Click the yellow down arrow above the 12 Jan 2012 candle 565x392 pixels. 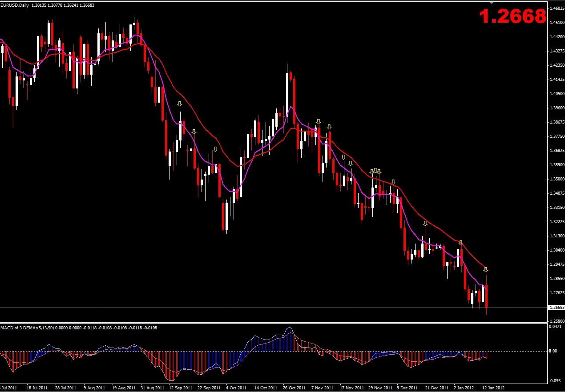click(486, 269)
